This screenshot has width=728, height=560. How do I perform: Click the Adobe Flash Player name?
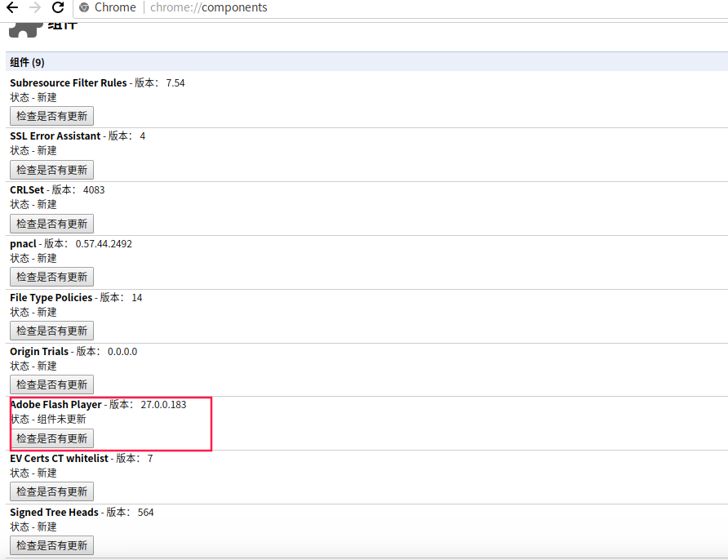[x=55, y=405]
